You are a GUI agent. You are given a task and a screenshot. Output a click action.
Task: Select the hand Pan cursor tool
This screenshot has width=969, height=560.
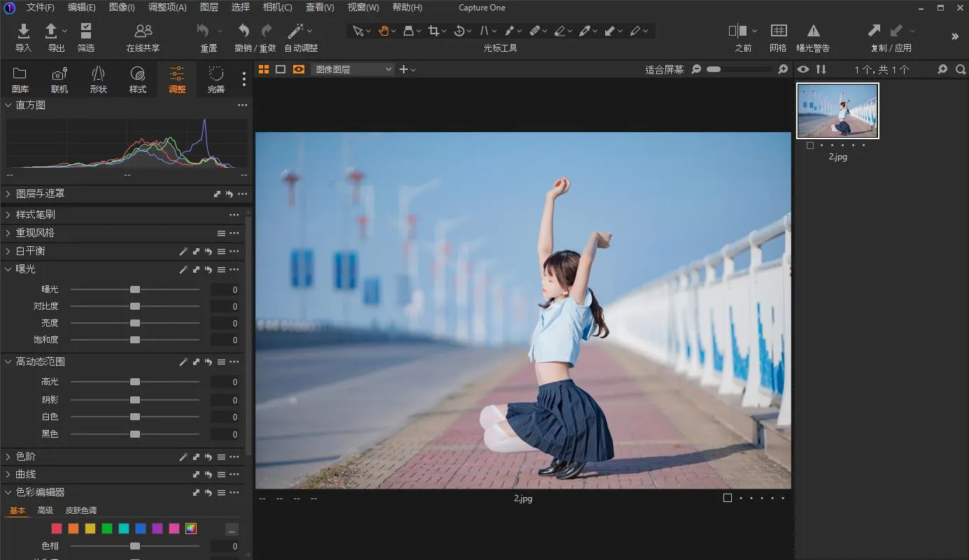click(x=383, y=31)
